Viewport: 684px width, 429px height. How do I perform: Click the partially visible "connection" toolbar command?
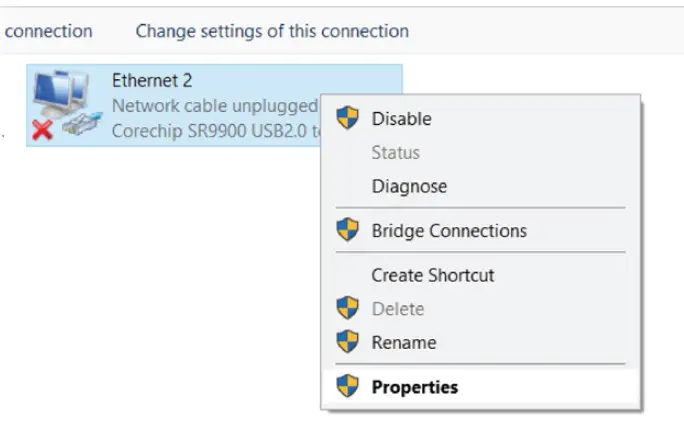(48, 31)
